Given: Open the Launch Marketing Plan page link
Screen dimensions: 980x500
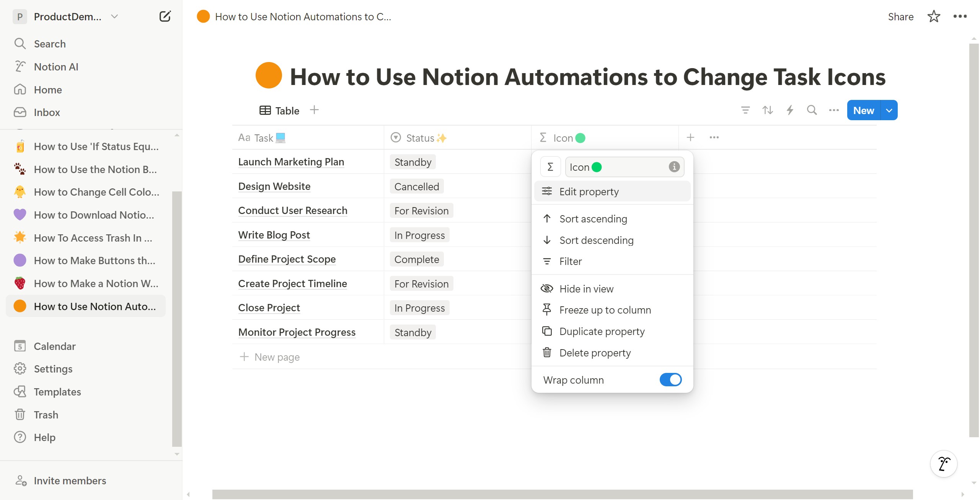Looking at the screenshot, I should click(x=291, y=162).
